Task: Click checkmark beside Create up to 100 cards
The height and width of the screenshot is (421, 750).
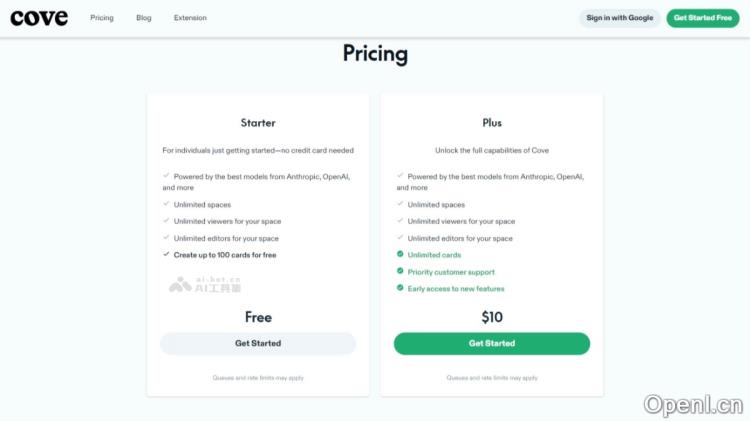Action: pos(166,255)
